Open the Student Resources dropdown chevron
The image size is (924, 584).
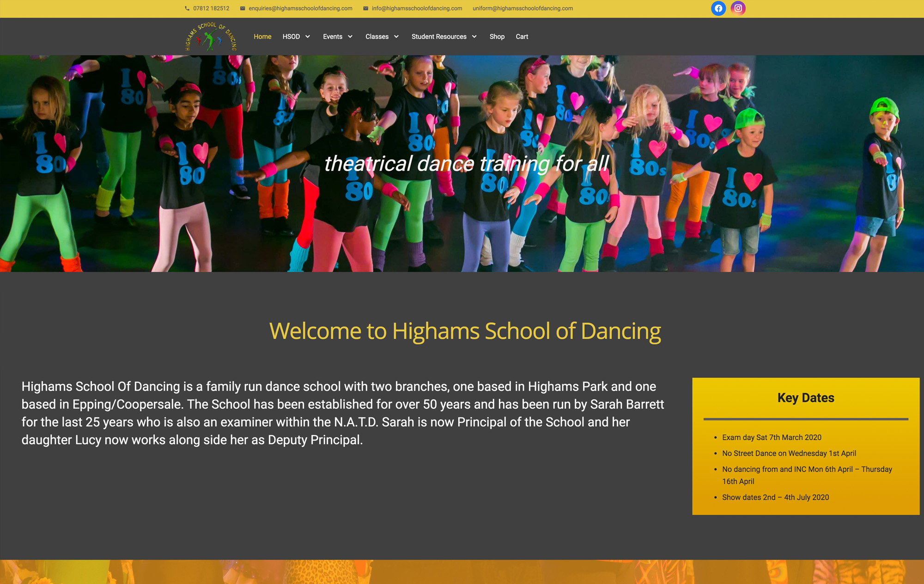pos(474,37)
